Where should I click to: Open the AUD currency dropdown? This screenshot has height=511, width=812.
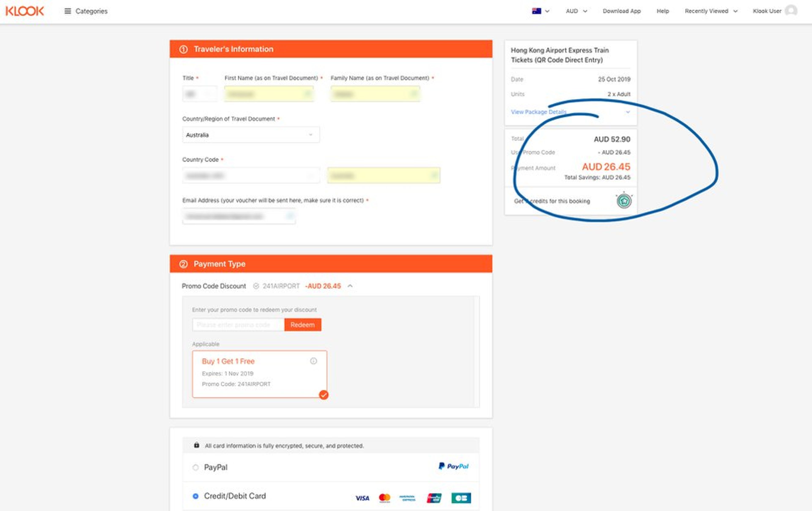coord(576,11)
